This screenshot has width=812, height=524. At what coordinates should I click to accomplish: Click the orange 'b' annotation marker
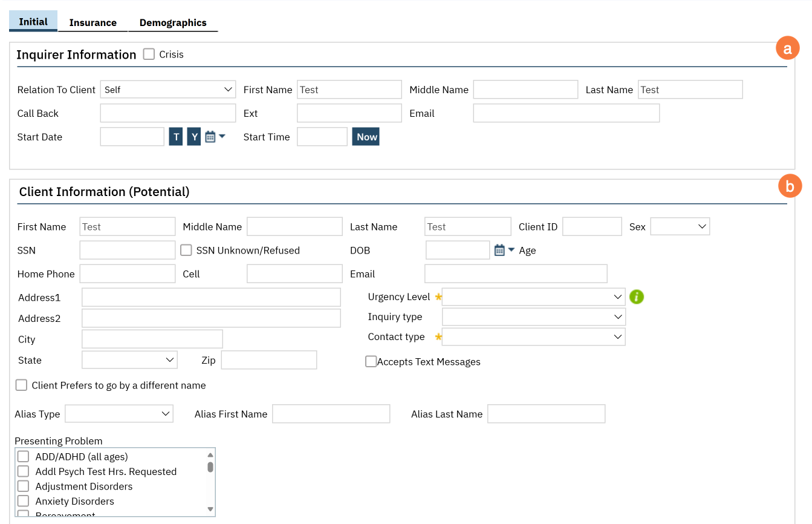click(x=790, y=187)
